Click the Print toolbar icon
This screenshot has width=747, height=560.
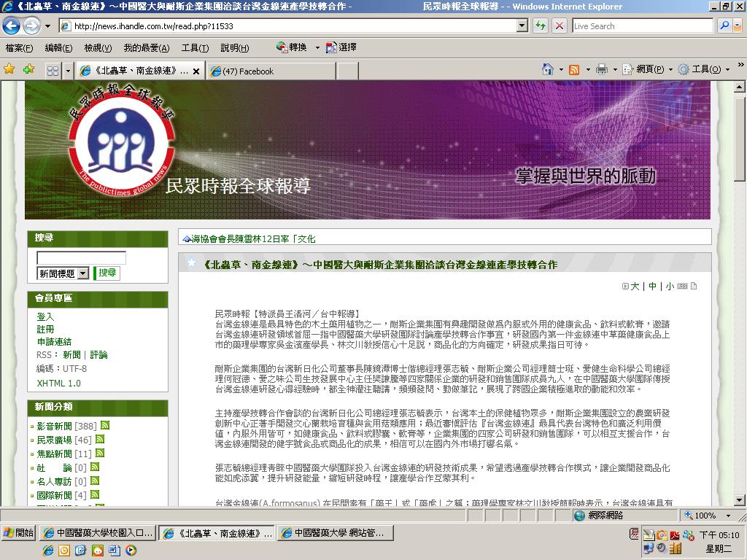(602, 69)
